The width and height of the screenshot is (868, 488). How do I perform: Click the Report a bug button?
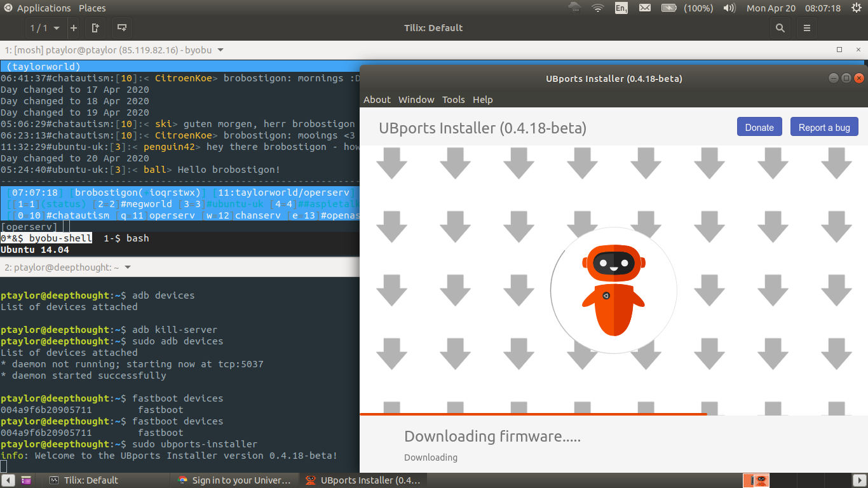click(824, 127)
